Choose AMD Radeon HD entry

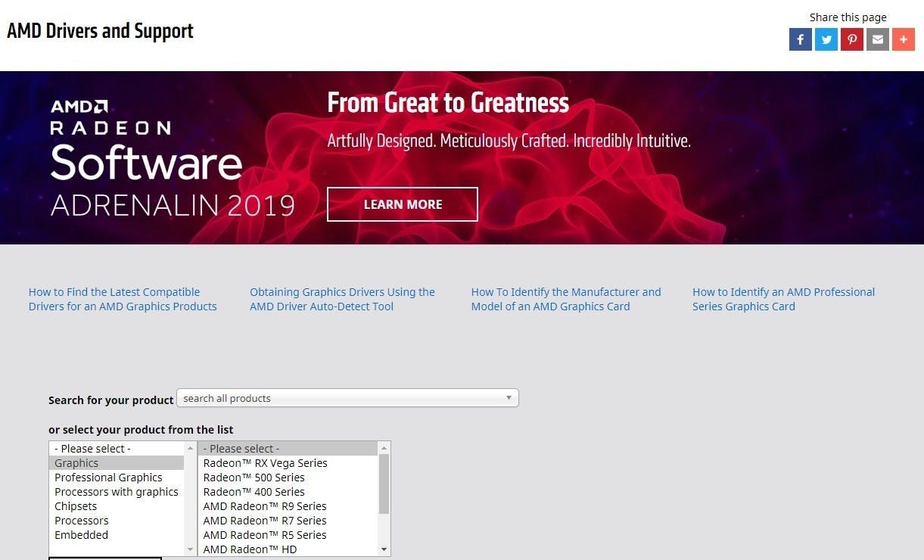coord(288,549)
